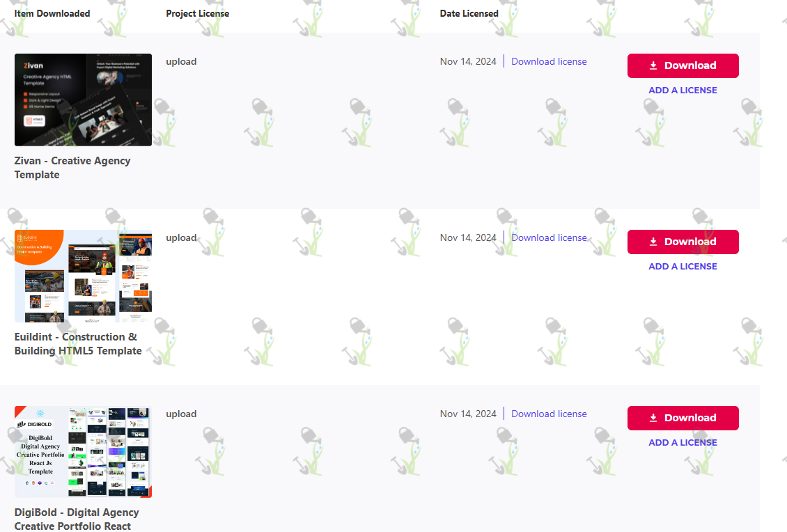Open DigiBold - Digital Agency Creative Portfolio title
Screen dimensions: 787x532
77,519
